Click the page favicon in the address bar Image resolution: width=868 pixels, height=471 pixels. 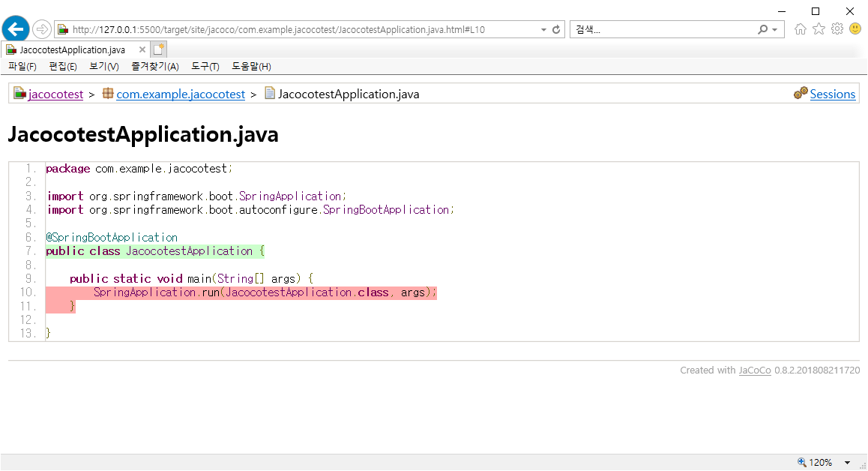62,29
